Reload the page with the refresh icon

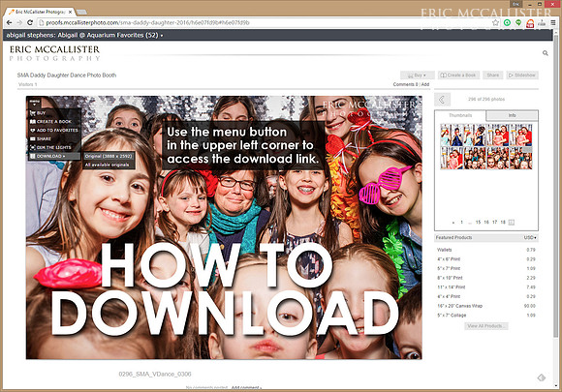(30, 22)
